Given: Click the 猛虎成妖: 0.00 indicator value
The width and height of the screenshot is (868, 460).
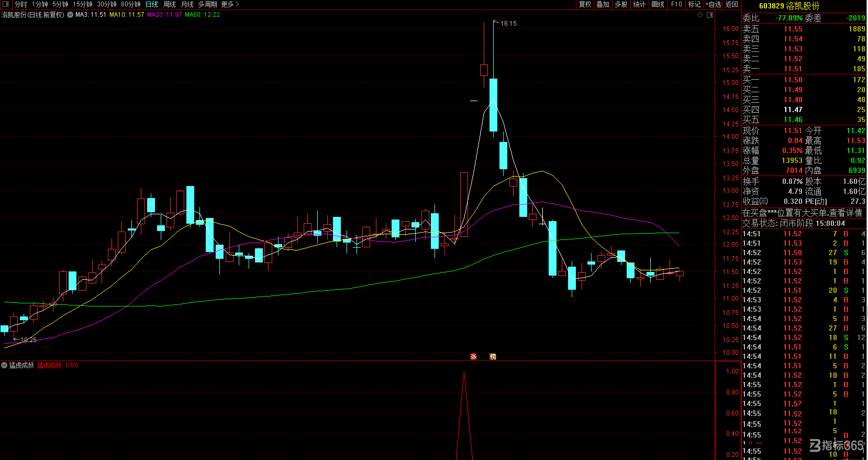Looking at the screenshot, I should click(58, 365).
